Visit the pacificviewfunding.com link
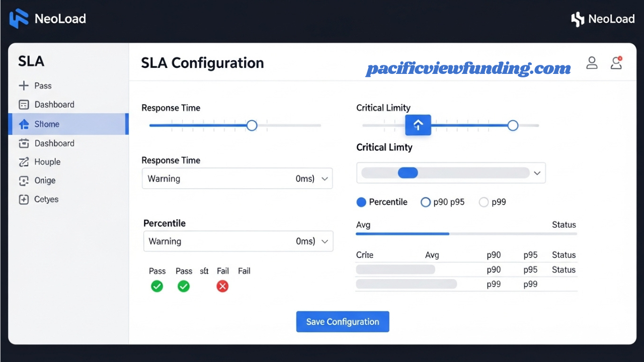 [468, 68]
